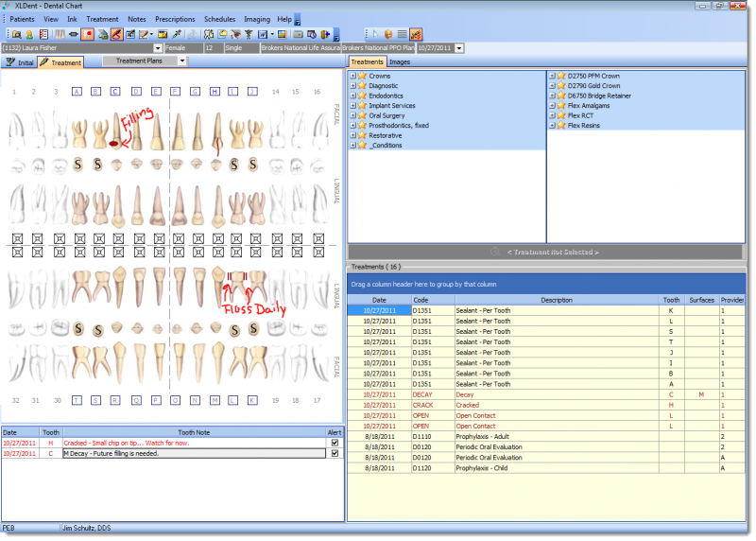Select tooth letter K on lower chart
This screenshot has width=756, height=541.
point(252,400)
